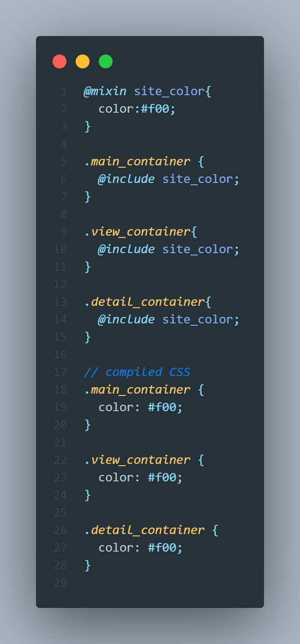Click the @include keyword on line 6
Image resolution: width=300 pixels, height=644 pixels.
click(126, 179)
